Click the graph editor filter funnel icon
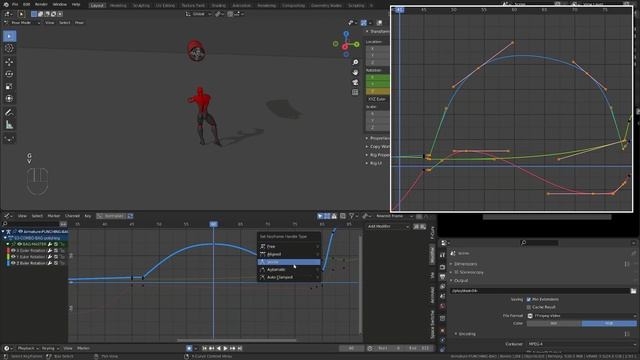 point(351,216)
